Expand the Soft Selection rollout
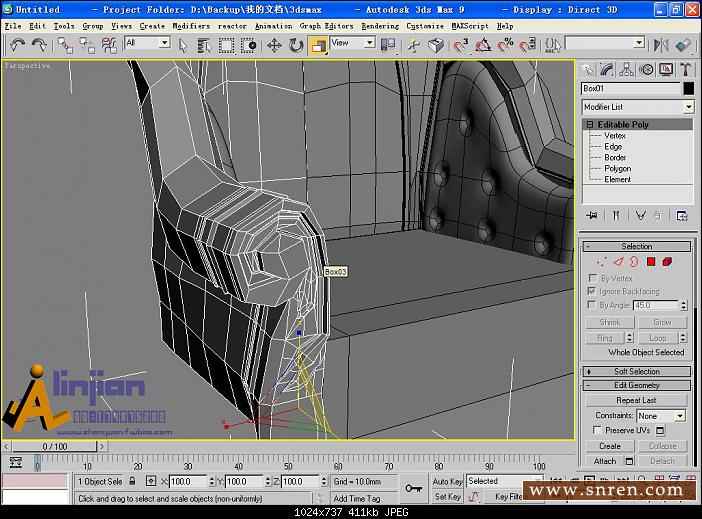The width and height of the screenshot is (702, 519). 636,372
